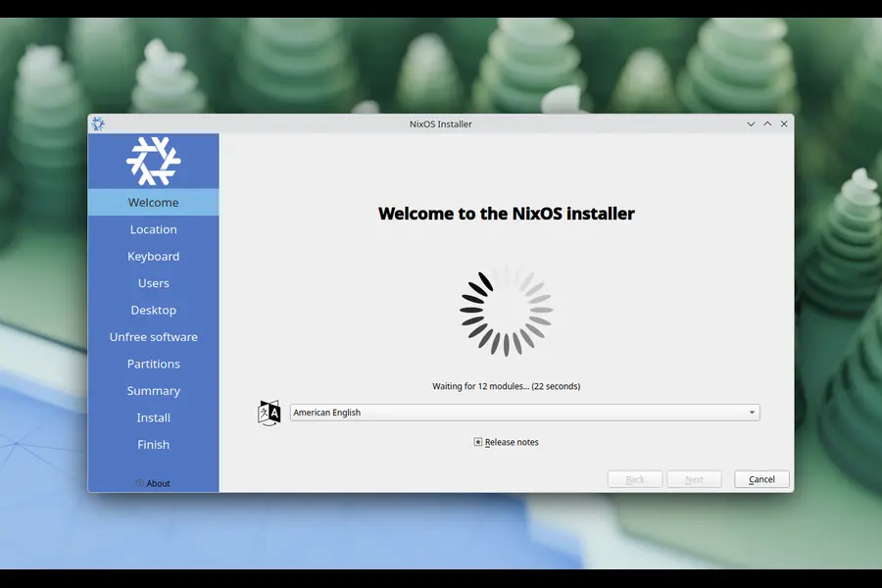Select the Unfree software step
The image size is (882, 588).
click(x=153, y=337)
